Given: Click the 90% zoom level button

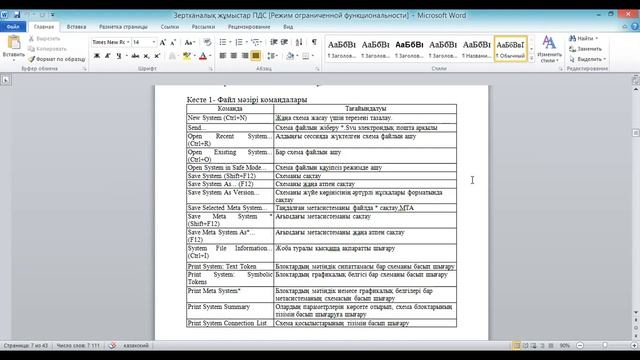Looking at the screenshot, I should point(564,346).
